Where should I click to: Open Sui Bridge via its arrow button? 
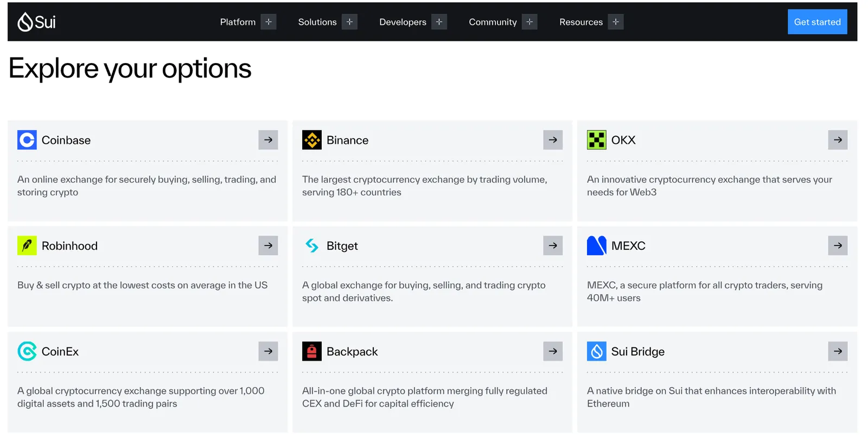coord(838,352)
